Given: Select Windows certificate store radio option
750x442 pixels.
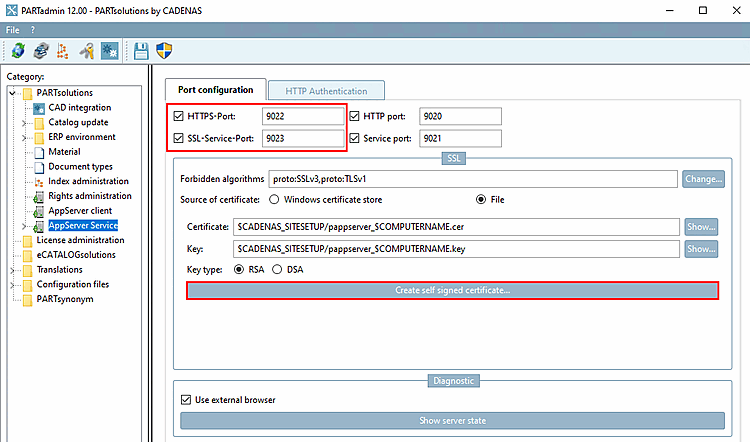Looking at the screenshot, I should tap(274, 199).
